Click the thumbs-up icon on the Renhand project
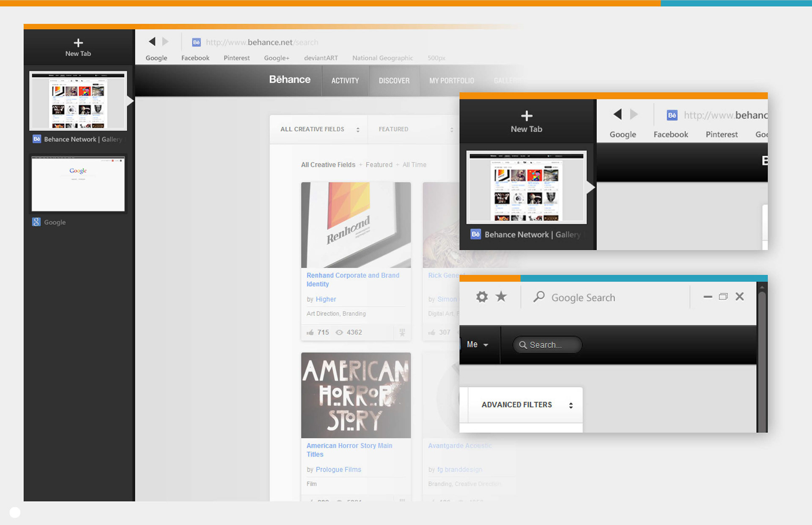Screen dimensions: 812x525 [x=310, y=332]
